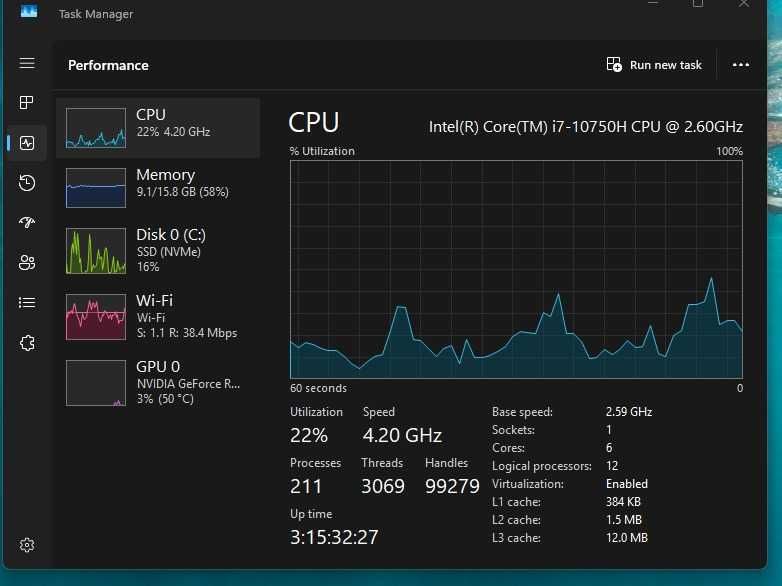Click the Memory 9.1/15.8 GB (58%) text
The width and height of the screenshot is (782, 586).
click(183, 192)
